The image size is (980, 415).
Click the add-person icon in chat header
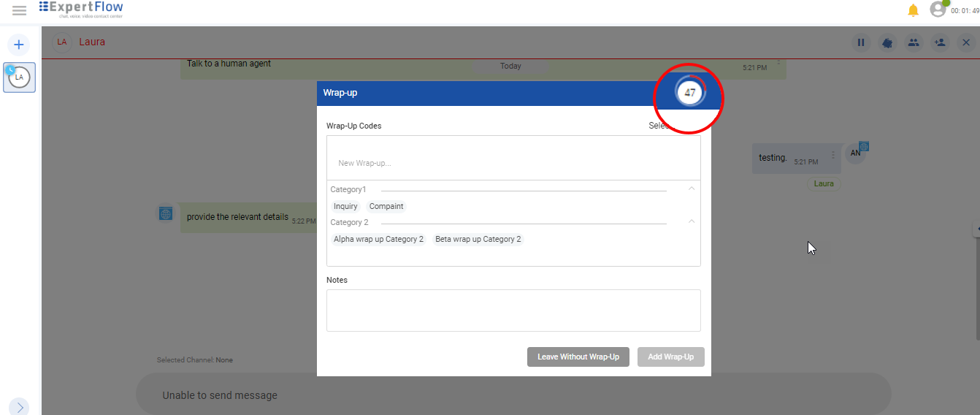click(x=940, y=42)
